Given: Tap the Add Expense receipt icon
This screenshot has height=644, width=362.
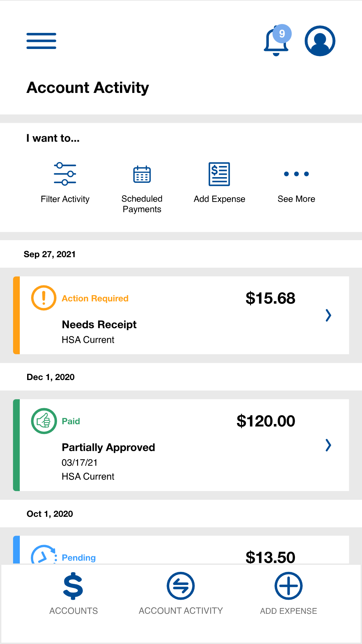Looking at the screenshot, I should click(x=219, y=174).
